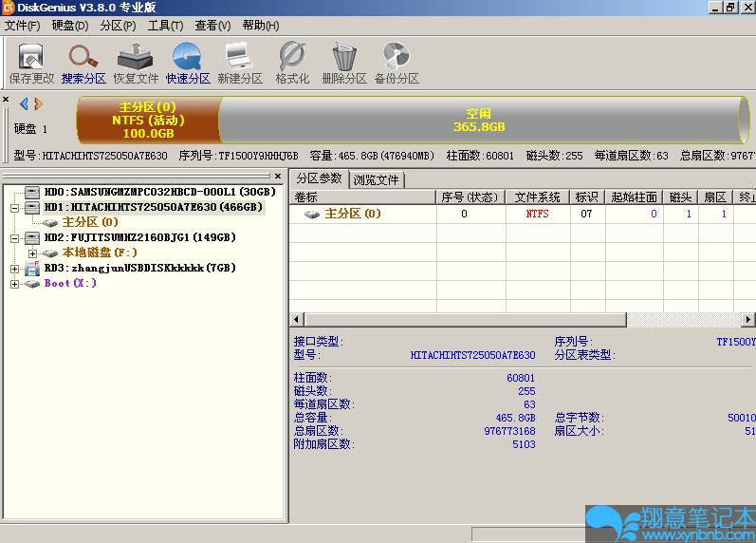The image size is (756, 543).
Task: Close the disk map pane with the small x
Action: click(x=6, y=99)
